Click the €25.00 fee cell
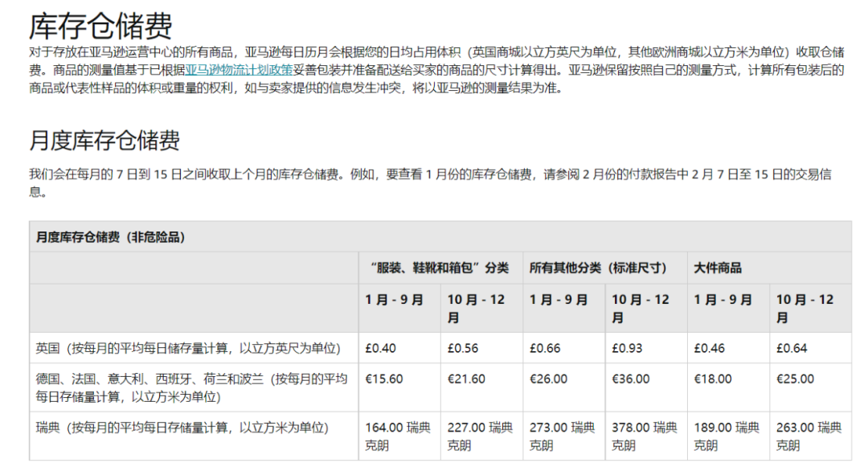Screen dimensions: 868x467 [x=789, y=377]
